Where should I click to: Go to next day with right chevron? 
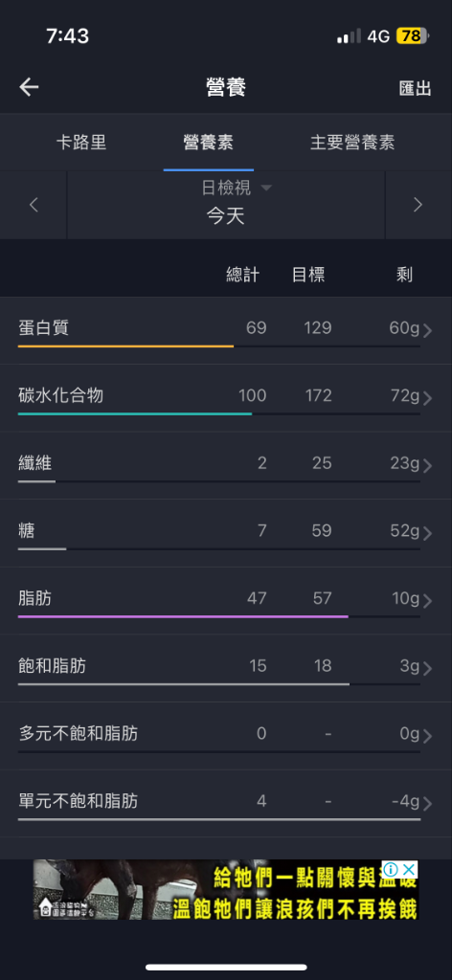[x=418, y=205]
